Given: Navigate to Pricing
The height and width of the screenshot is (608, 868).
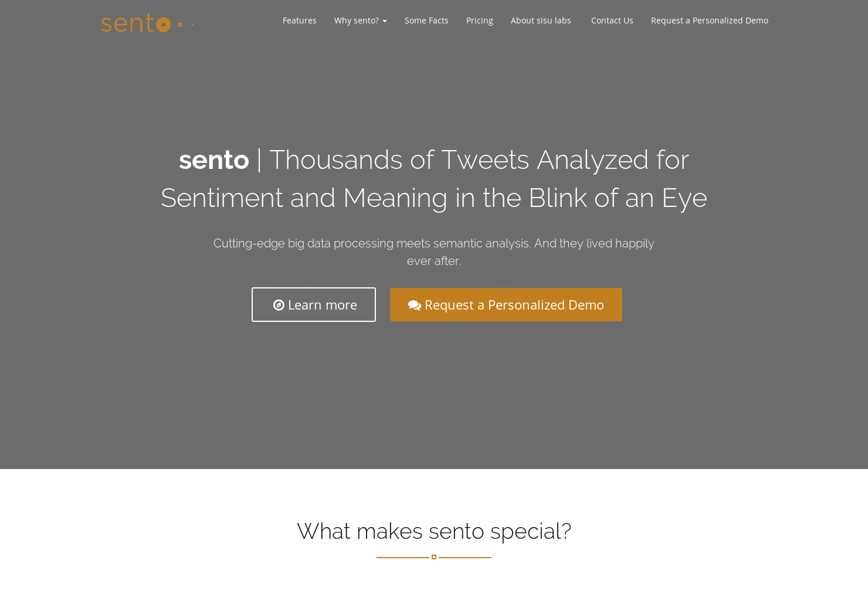Looking at the screenshot, I should pyautogui.click(x=479, y=21).
